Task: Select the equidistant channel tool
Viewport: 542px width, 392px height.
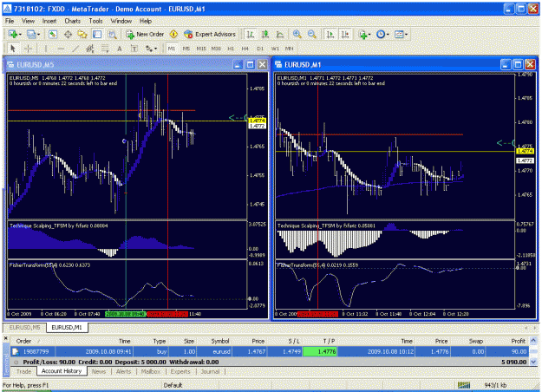Action: pos(90,49)
